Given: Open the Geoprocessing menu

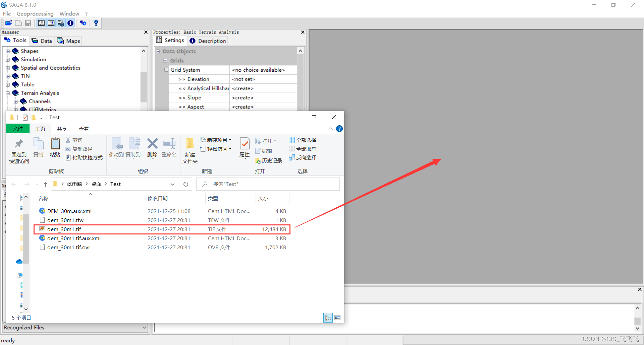Looking at the screenshot, I should pos(35,14).
